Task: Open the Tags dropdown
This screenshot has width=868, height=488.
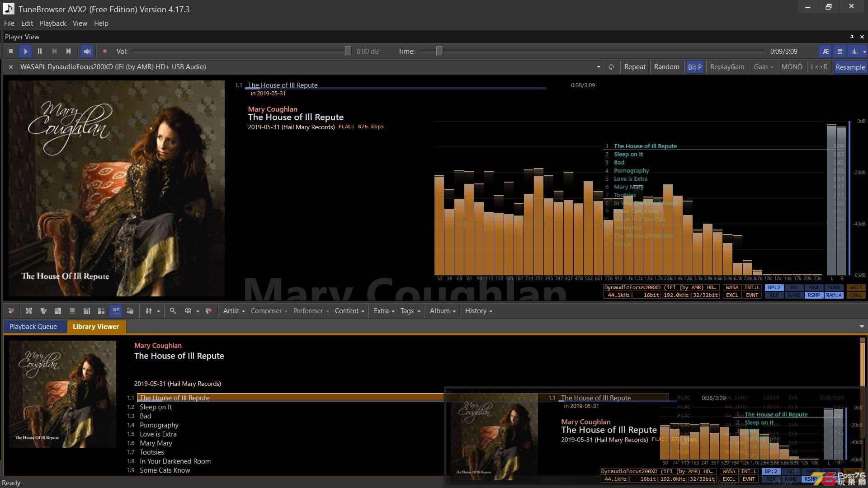Action: tap(410, 311)
